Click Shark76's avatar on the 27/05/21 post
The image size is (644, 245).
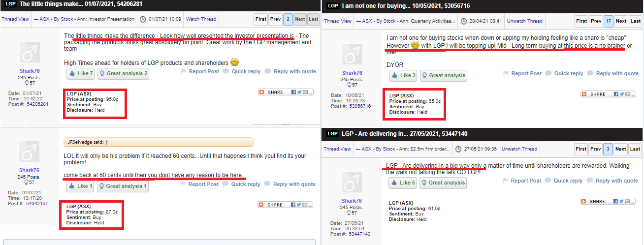click(352, 182)
